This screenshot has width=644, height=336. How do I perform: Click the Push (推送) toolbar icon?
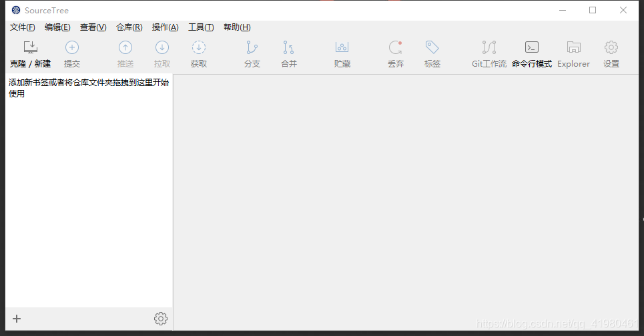click(125, 47)
